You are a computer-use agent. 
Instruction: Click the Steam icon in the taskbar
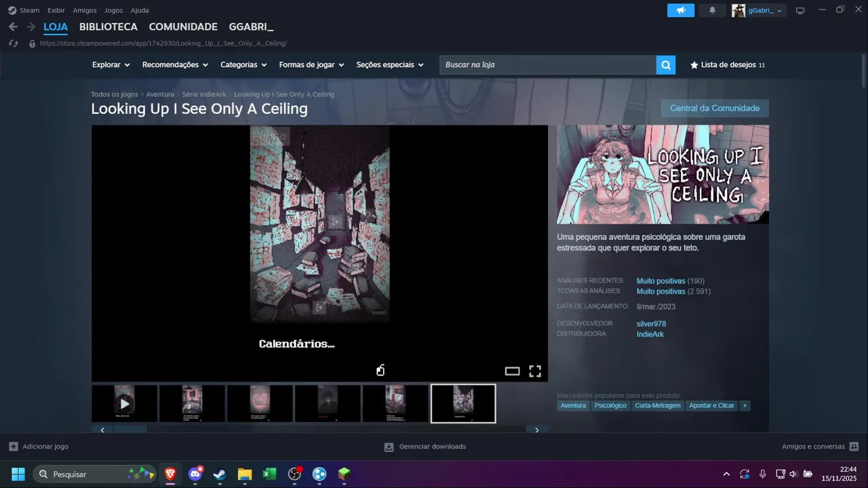pos(220,474)
